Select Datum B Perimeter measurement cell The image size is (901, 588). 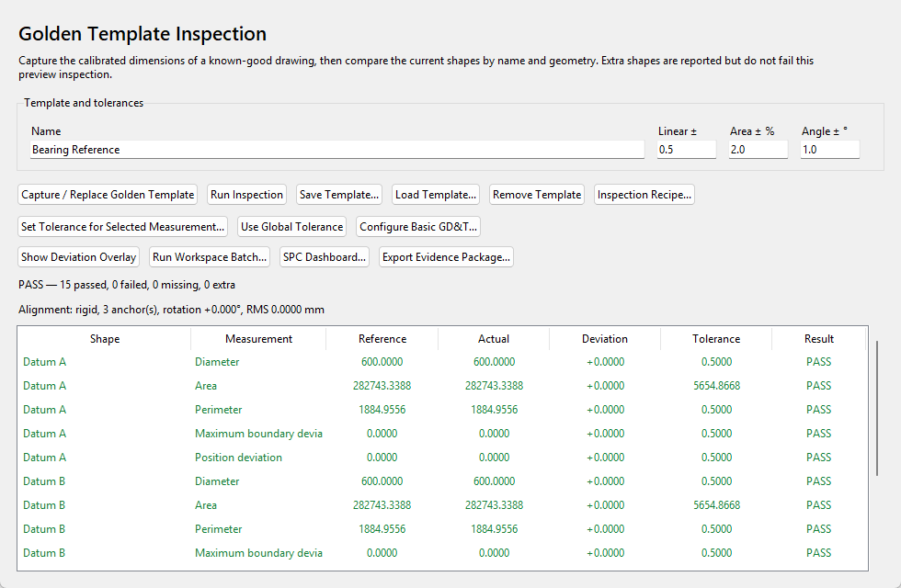coord(219,529)
